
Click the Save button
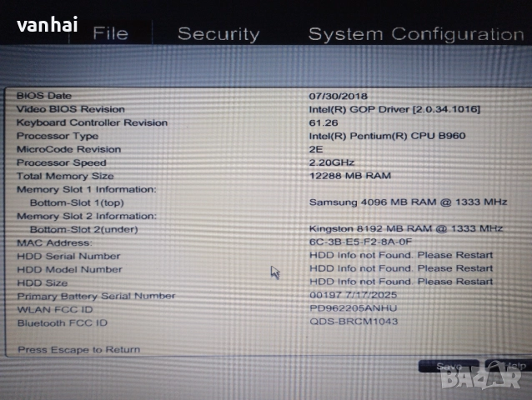click(449, 367)
